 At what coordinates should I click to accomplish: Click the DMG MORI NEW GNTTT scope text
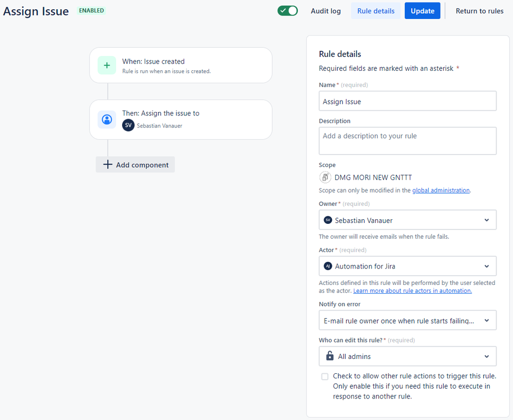(373, 177)
